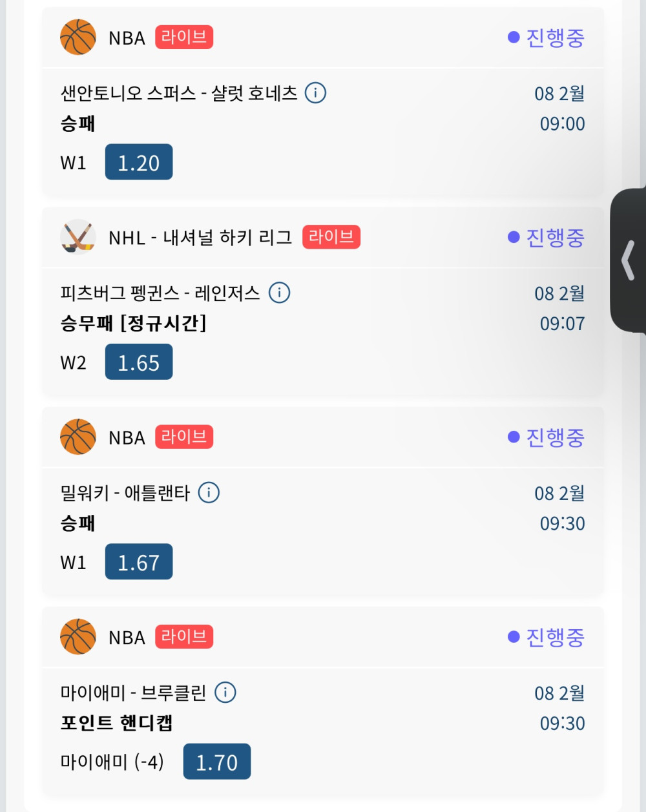Click 진행중 status on the 마이애미 card

click(547, 638)
